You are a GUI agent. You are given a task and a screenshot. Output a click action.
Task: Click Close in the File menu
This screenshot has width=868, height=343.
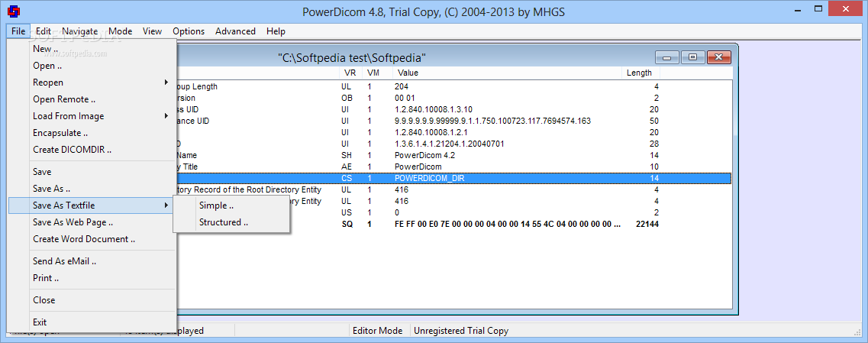tap(92, 299)
